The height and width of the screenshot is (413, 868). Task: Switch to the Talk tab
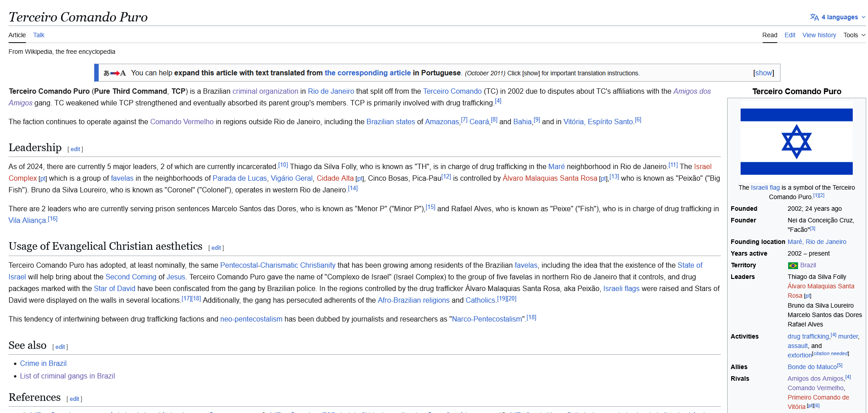(x=39, y=35)
